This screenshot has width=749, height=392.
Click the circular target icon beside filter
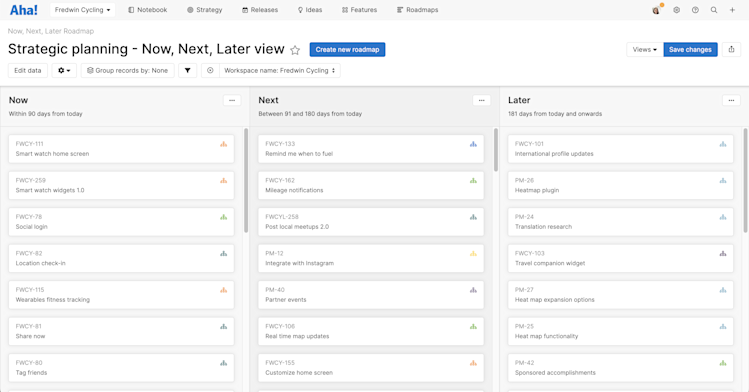pyautogui.click(x=210, y=71)
